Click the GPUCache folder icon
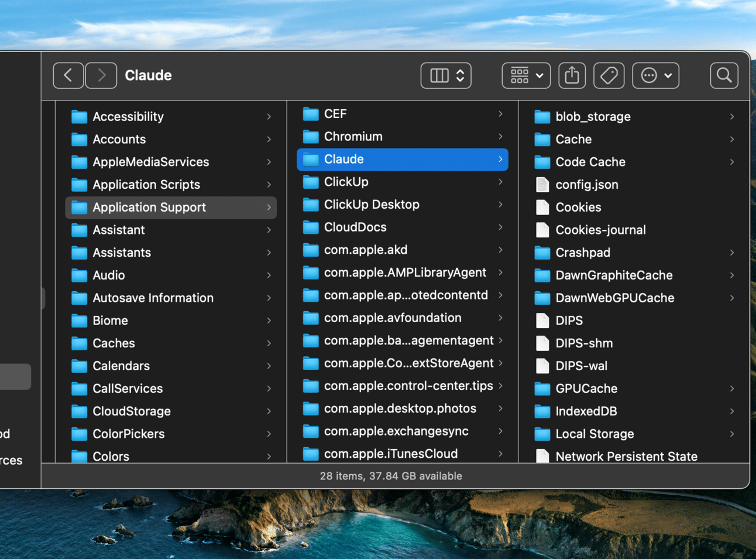The image size is (756, 559). point(542,389)
